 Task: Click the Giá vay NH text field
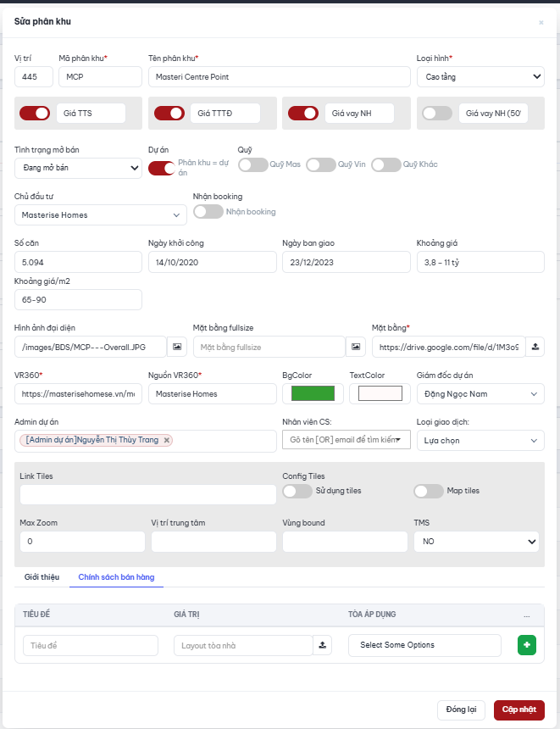[x=359, y=114]
